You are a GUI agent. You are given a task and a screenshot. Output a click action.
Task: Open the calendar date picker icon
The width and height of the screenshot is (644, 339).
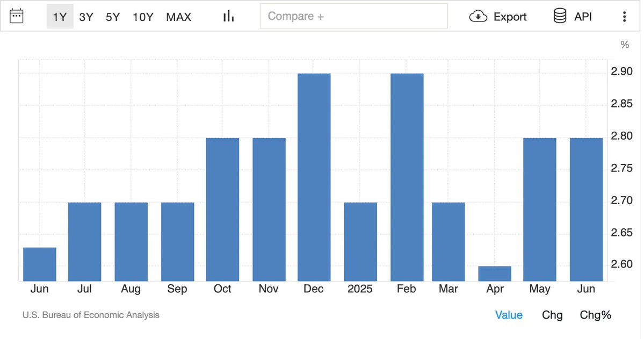tap(17, 17)
